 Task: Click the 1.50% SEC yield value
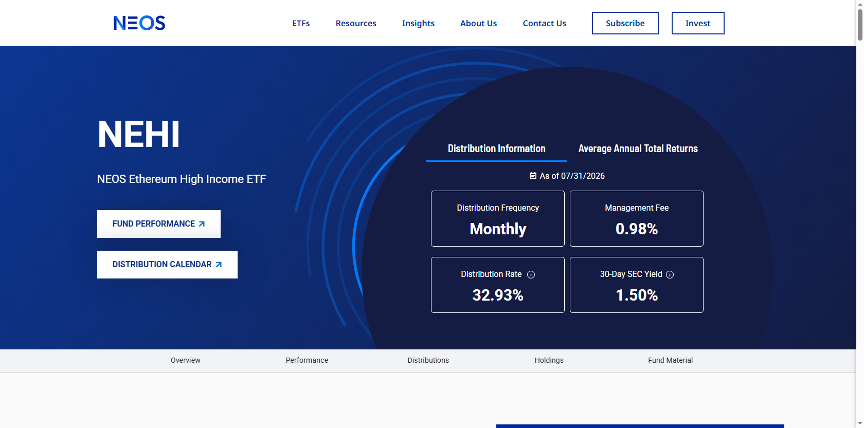point(637,295)
